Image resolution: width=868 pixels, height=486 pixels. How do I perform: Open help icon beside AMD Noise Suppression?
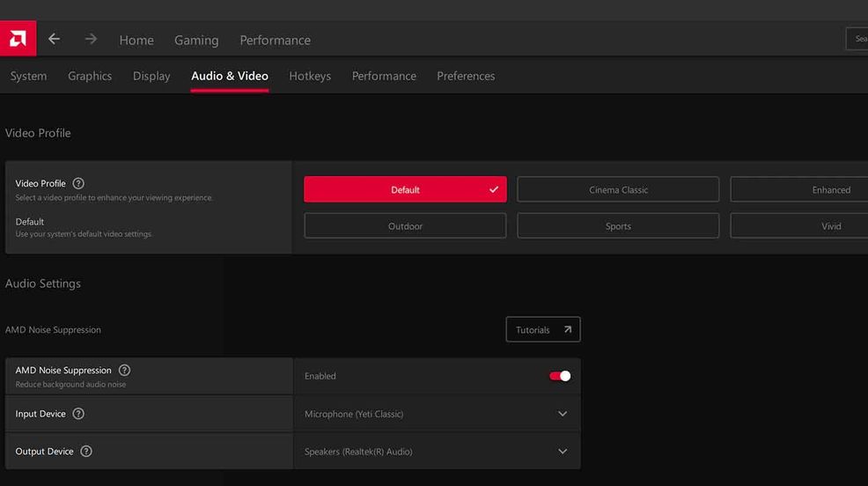pos(124,371)
